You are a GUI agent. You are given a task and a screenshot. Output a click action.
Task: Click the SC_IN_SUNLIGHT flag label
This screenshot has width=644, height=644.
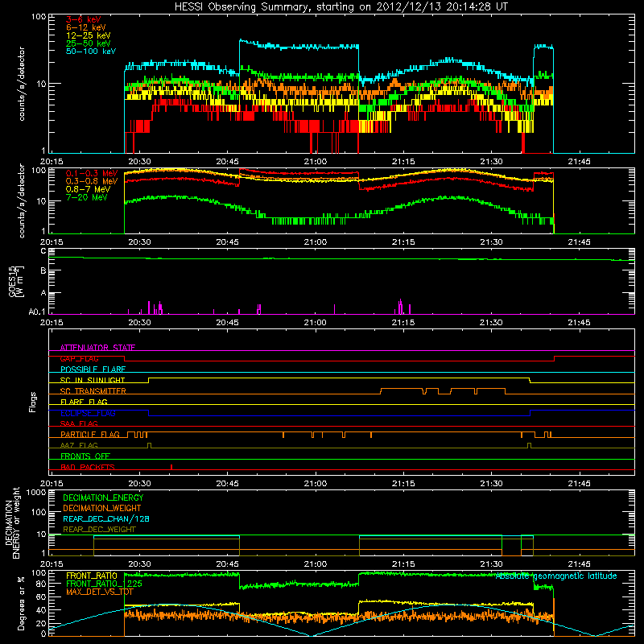point(93,380)
